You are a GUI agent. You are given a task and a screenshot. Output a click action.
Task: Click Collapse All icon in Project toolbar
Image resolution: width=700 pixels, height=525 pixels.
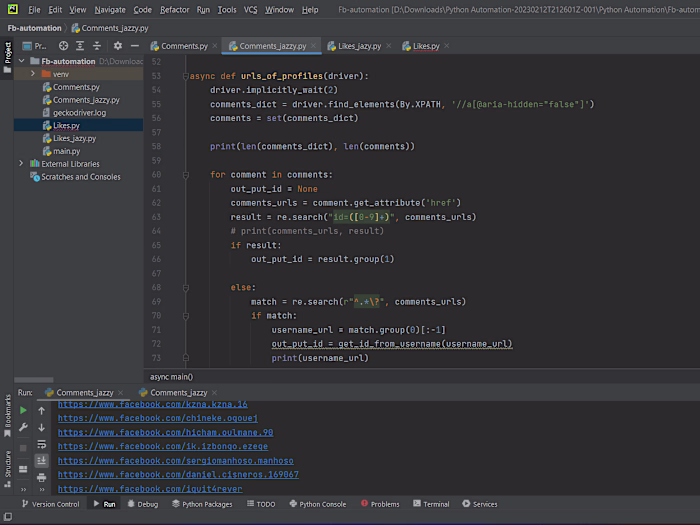[x=96, y=46]
